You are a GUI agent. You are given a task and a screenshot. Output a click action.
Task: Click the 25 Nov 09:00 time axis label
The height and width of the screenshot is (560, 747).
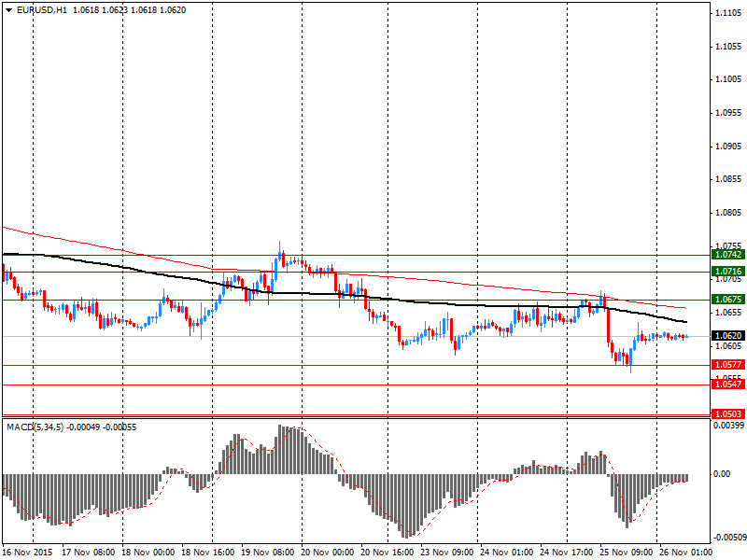click(x=627, y=552)
